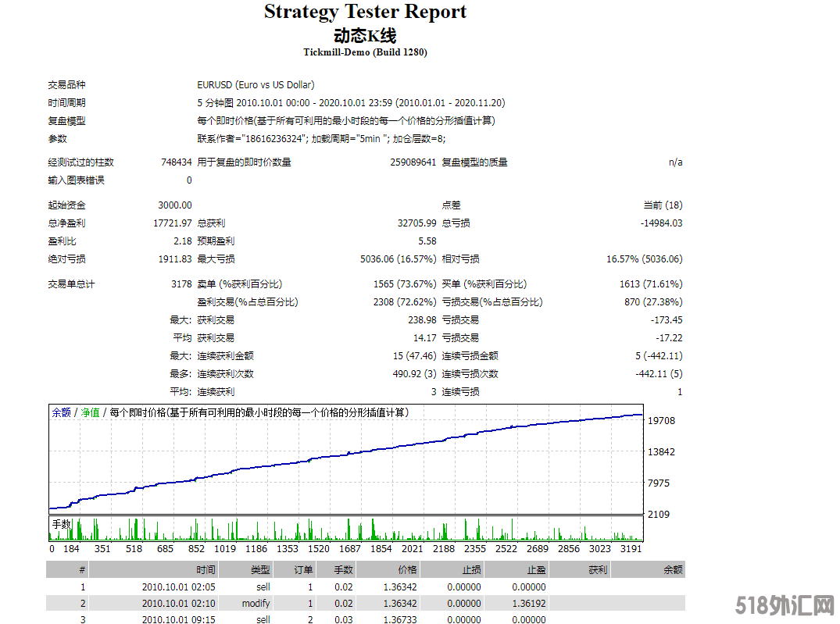Click the 获利 column header
This screenshot has height=624, width=840.
(598, 570)
